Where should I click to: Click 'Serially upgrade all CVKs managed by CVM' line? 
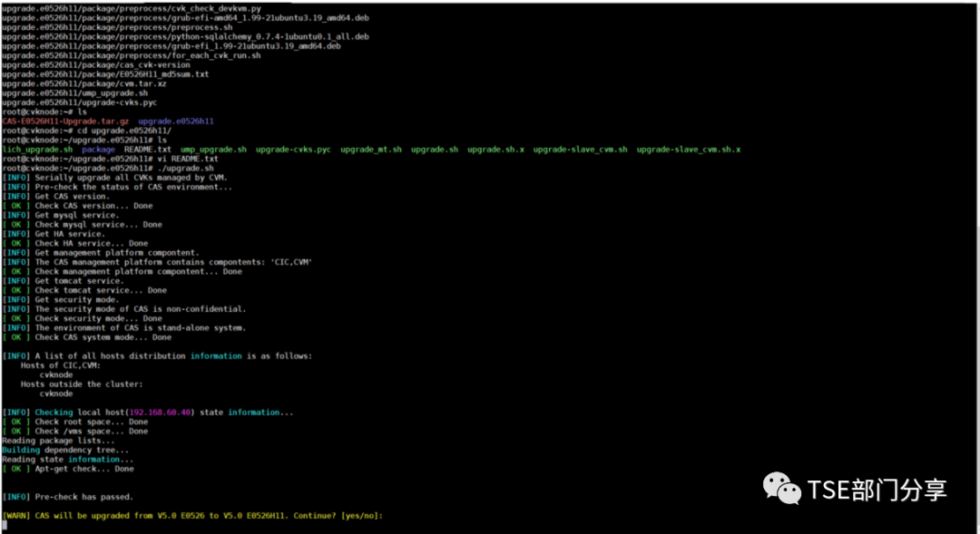(x=114, y=178)
